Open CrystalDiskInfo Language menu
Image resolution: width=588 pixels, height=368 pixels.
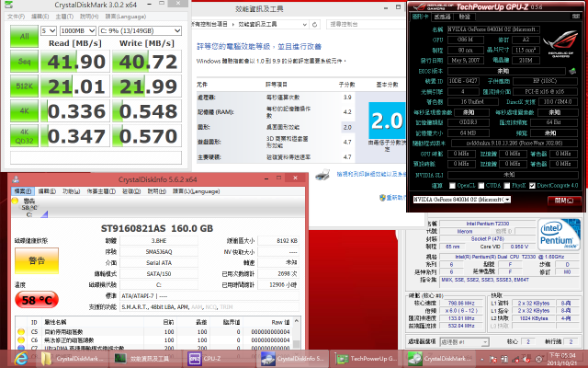(x=196, y=191)
